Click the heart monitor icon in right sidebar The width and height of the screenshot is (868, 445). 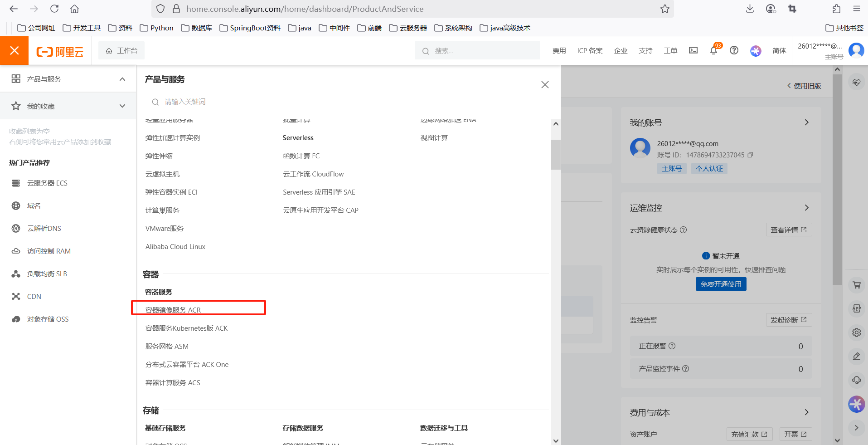(x=856, y=83)
